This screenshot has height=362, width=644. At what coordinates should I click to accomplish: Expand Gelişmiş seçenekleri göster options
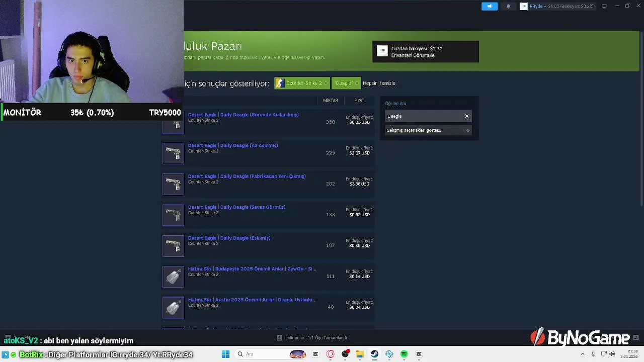click(x=428, y=130)
